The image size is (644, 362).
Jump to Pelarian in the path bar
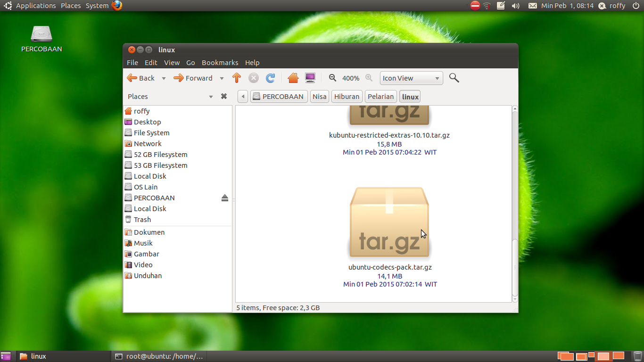(380, 97)
